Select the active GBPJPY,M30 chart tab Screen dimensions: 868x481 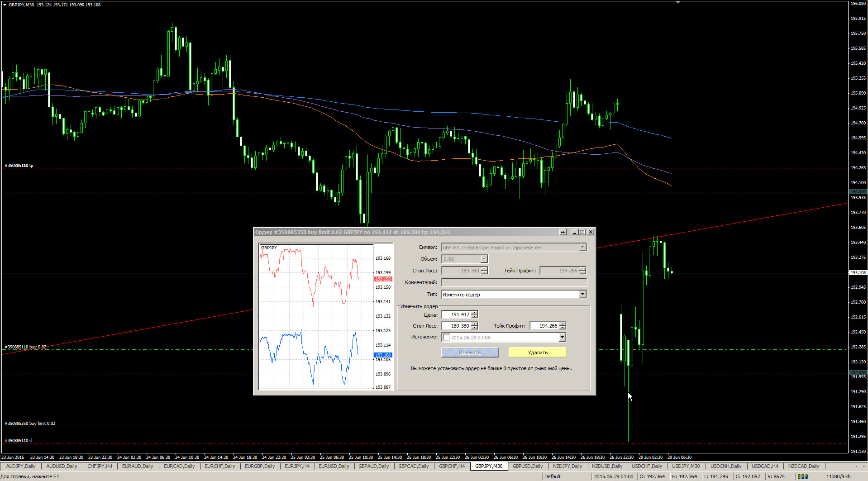tap(489, 466)
